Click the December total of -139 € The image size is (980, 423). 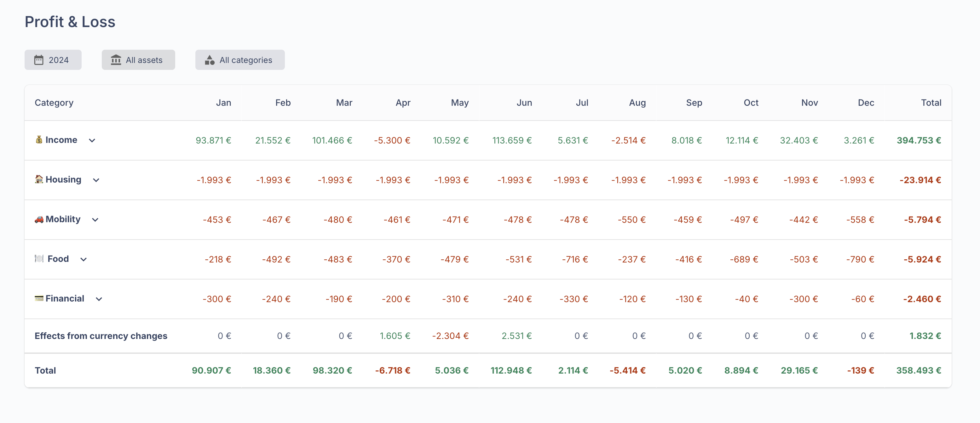(861, 370)
